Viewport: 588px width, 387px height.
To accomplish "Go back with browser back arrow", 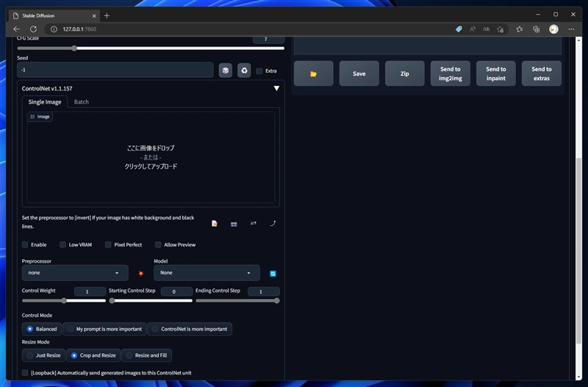I will (16, 29).
